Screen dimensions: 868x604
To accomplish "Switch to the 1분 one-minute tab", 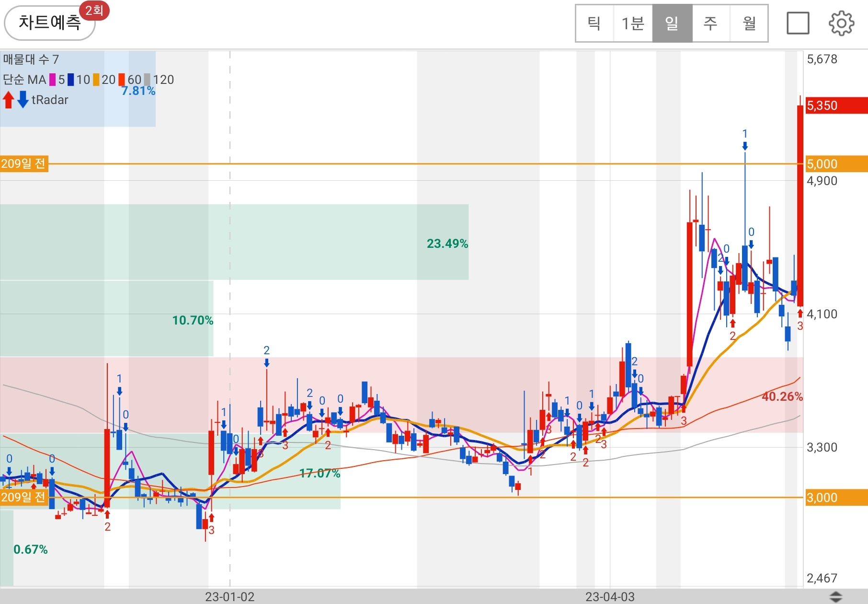I will pyautogui.click(x=633, y=23).
